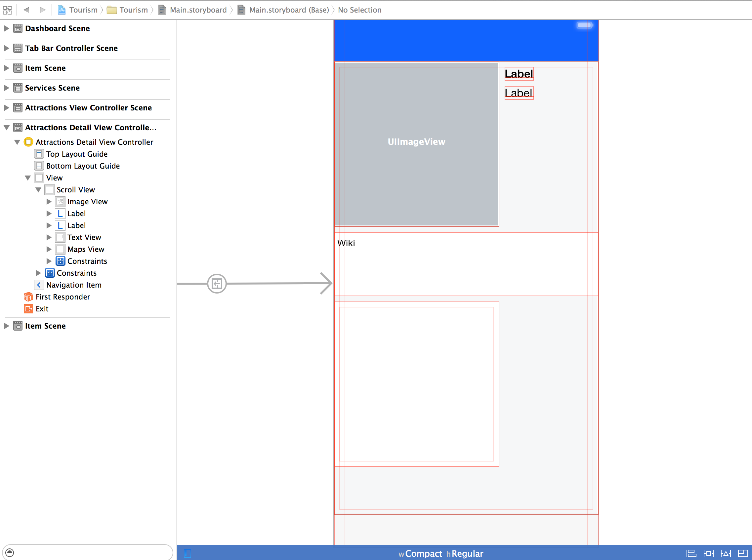Screen dimensions: 752x560
Task: Select the Navigation Item row
Action: (73, 285)
